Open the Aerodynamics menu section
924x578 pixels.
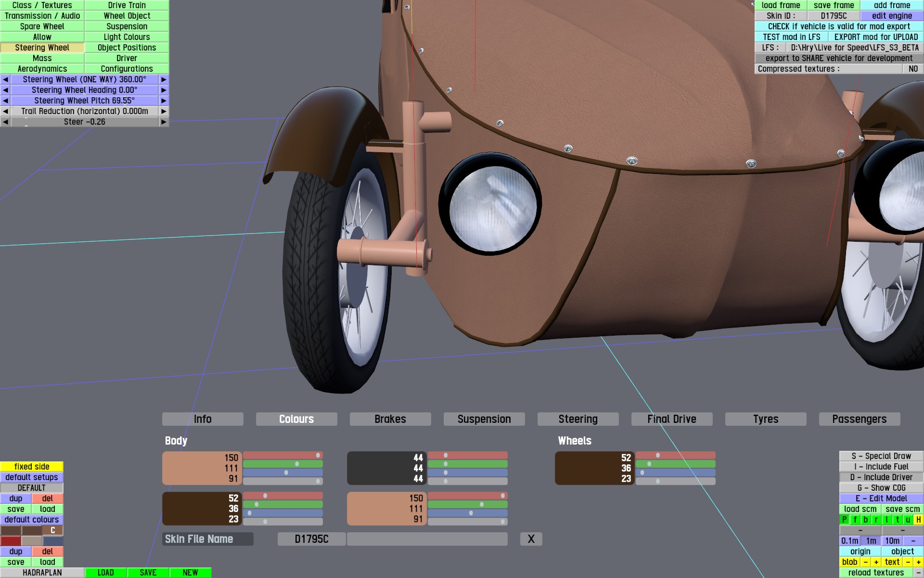pos(42,69)
